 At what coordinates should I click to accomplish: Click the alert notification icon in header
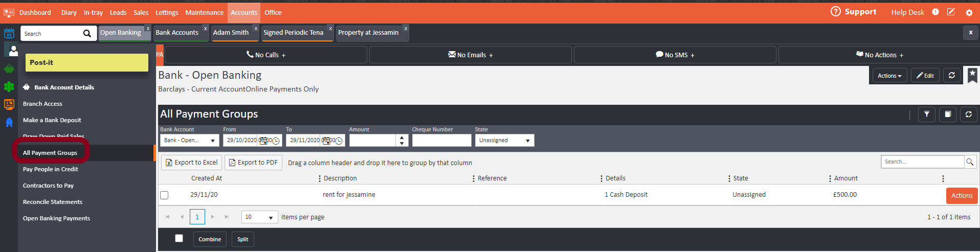tap(935, 12)
